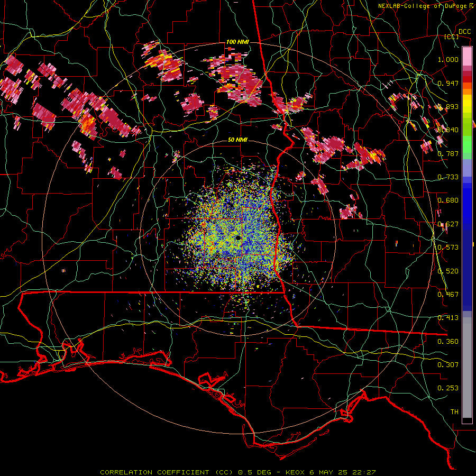Select the 0.307 scale value

448,365
